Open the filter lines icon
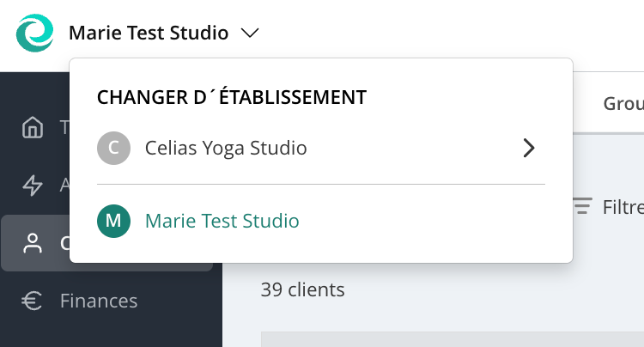The image size is (644, 347). coord(582,206)
